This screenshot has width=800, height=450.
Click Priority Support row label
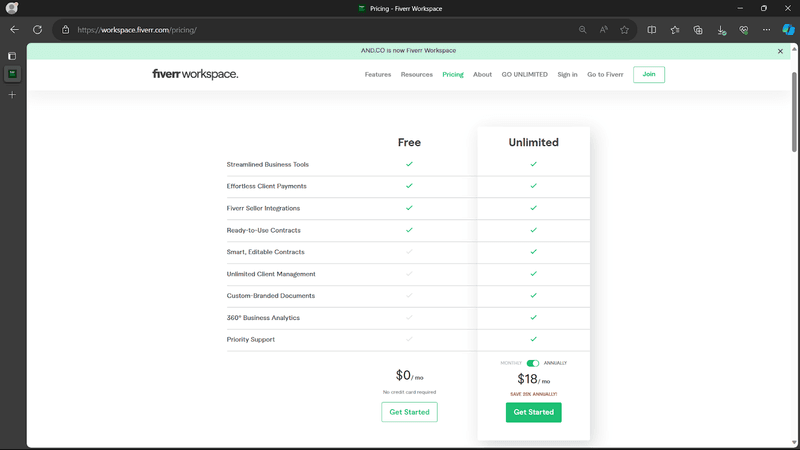click(x=251, y=339)
